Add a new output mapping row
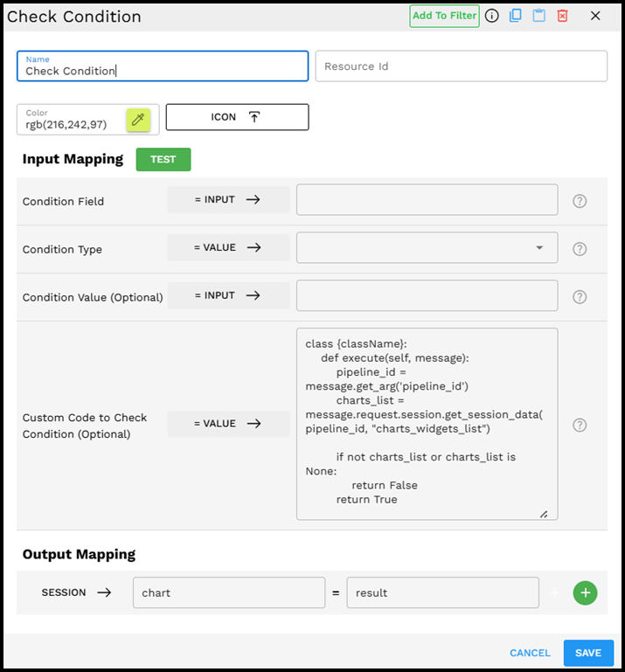625x672 pixels. (x=585, y=592)
